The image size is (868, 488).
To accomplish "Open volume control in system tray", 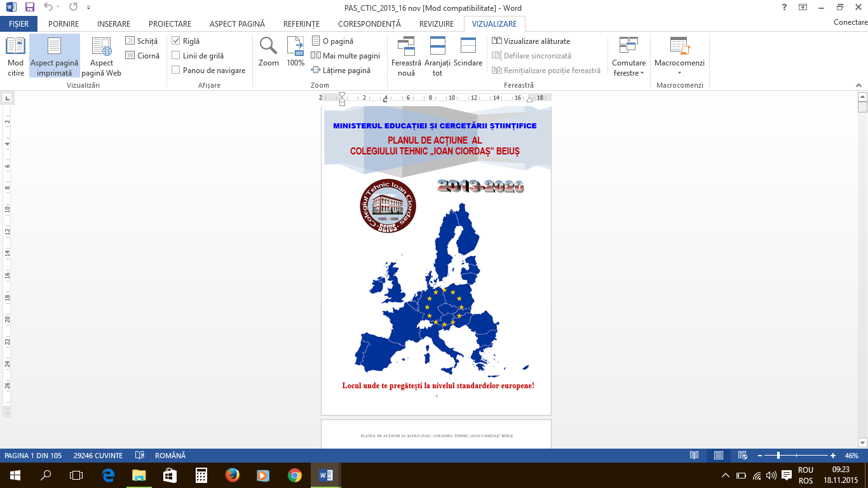I will click(771, 475).
